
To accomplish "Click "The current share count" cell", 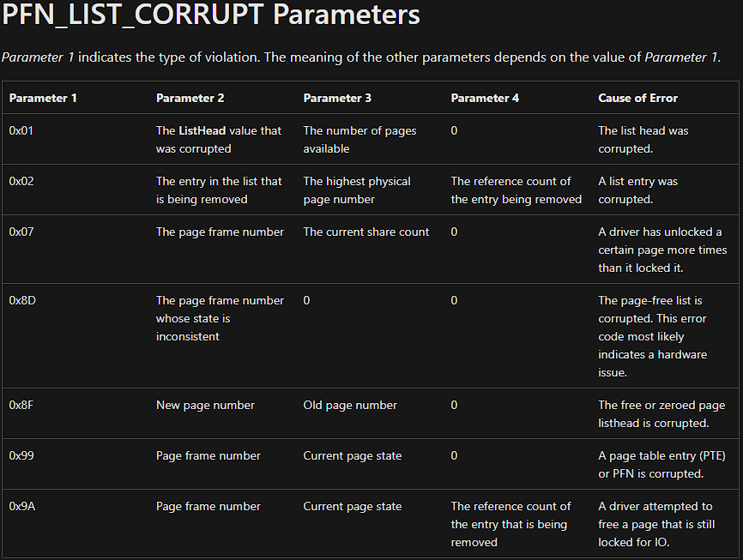I will 366,232.
